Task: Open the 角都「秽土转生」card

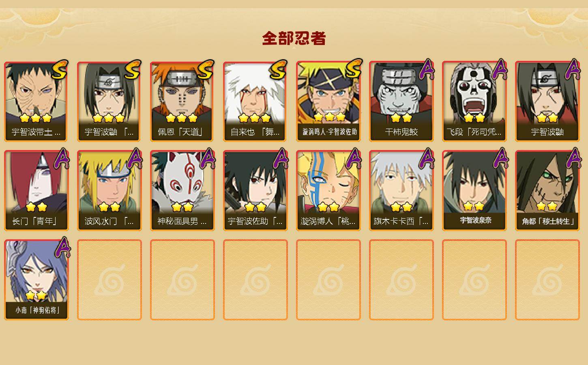Action: point(547,191)
